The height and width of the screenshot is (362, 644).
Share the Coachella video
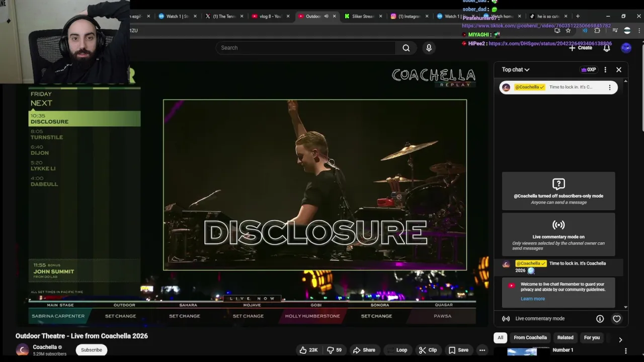(x=364, y=350)
